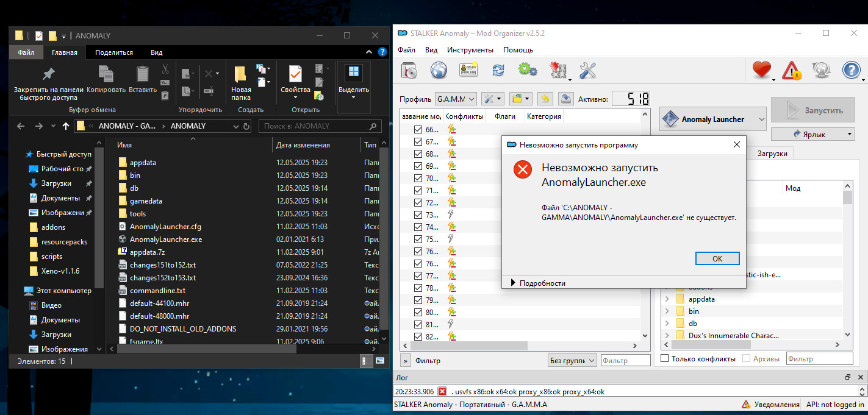
Task: Open the Profiles ID card icon
Action: pos(468,71)
